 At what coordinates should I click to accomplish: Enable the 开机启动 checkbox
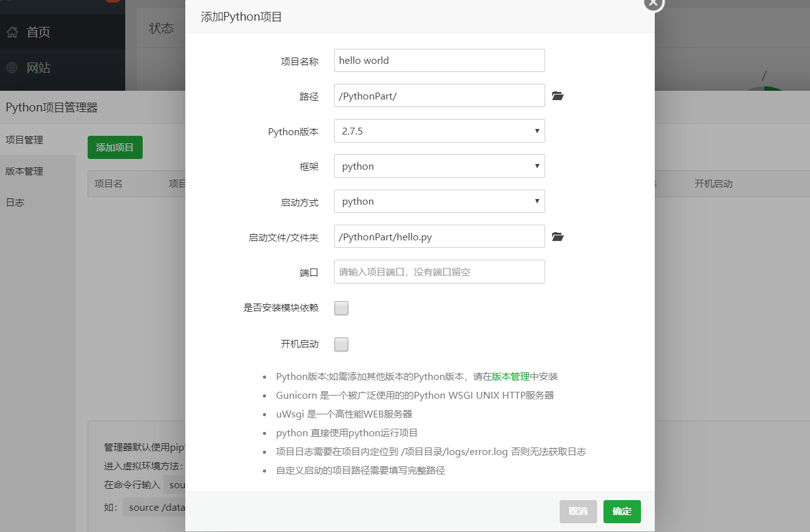(x=341, y=344)
